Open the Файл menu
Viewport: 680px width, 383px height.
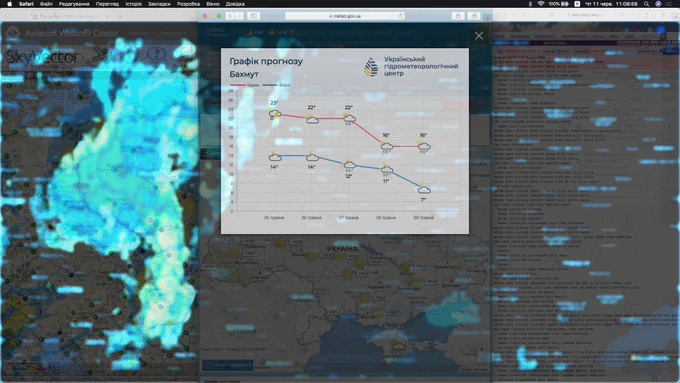click(46, 4)
